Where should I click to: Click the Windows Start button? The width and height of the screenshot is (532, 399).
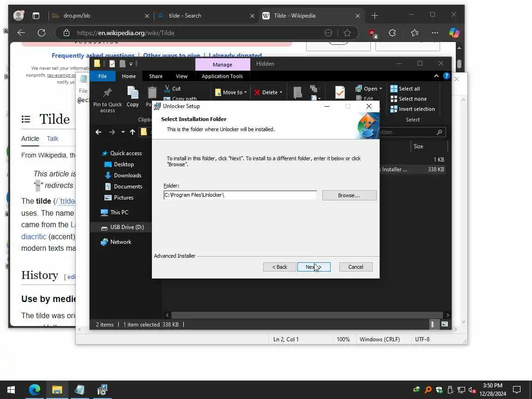[x=11, y=390]
